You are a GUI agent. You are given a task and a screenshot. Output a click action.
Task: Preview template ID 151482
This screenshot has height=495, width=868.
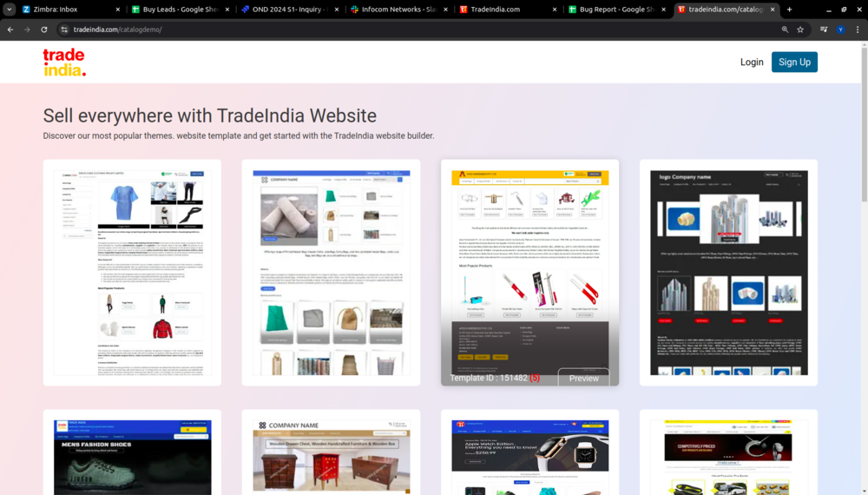point(583,378)
